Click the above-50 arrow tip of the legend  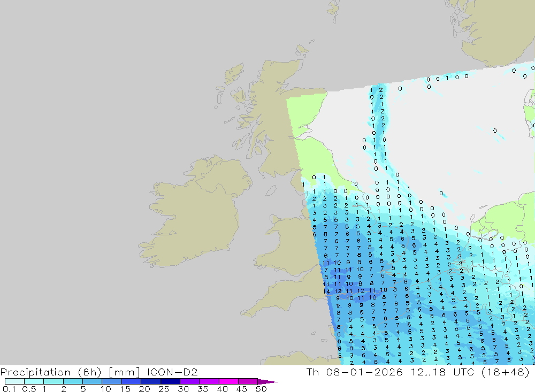pyautogui.click(x=268, y=382)
